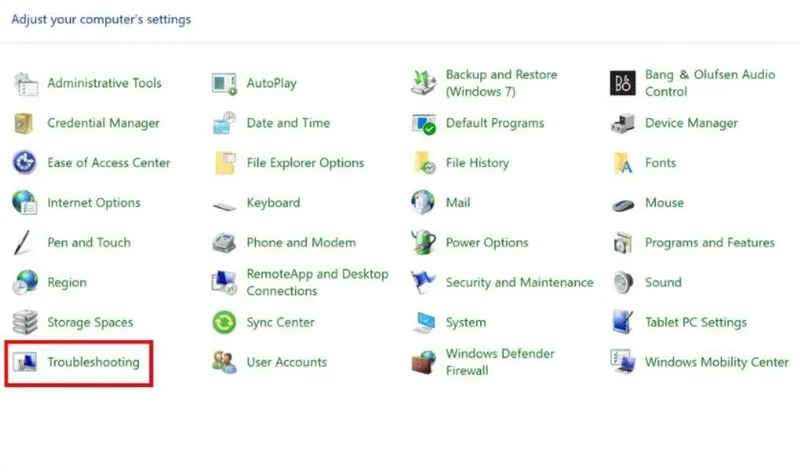Viewport: 800px width, 472px height.
Task: Open the Credential Manager safe icon
Action: tap(24, 123)
